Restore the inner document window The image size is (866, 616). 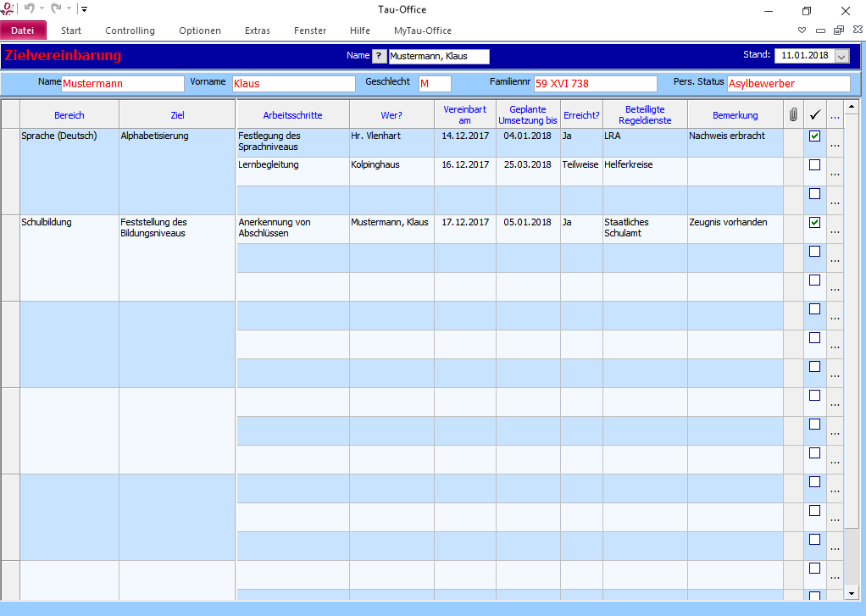838,31
